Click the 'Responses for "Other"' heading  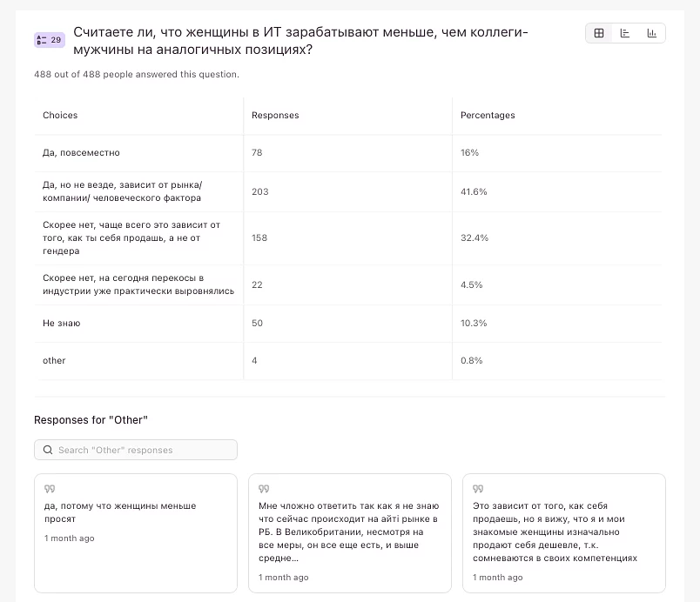[91, 420]
